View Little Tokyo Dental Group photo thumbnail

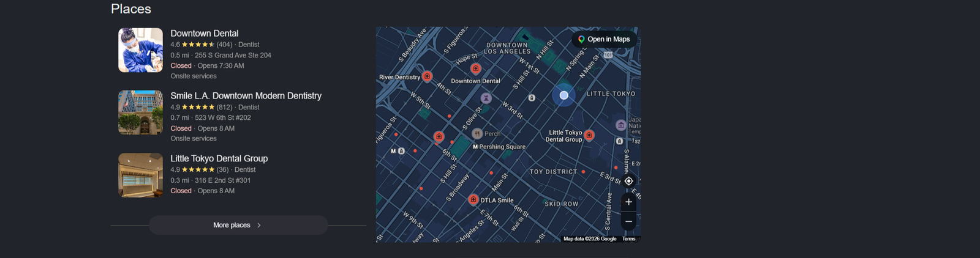[140, 175]
